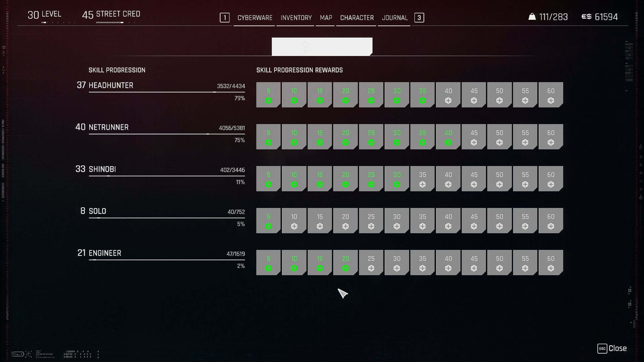Click the previous-tab key hint 1
This screenshot has width=644, height=362.
225,18
